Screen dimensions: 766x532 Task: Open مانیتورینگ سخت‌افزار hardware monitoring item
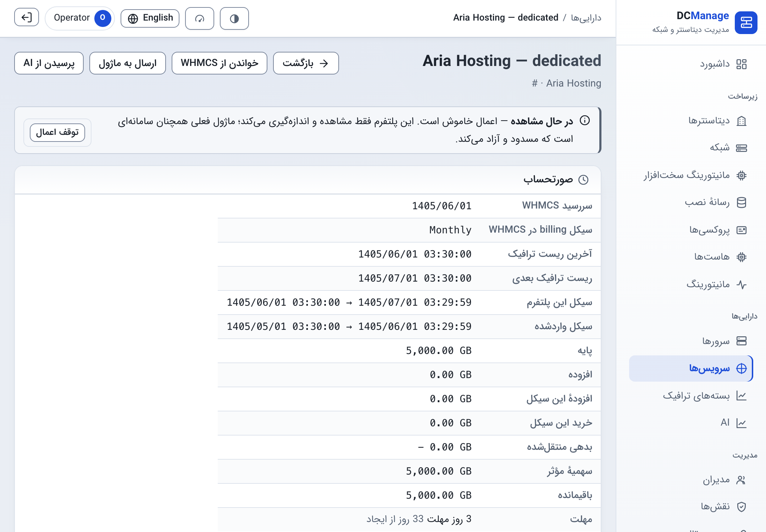(691, 175)
